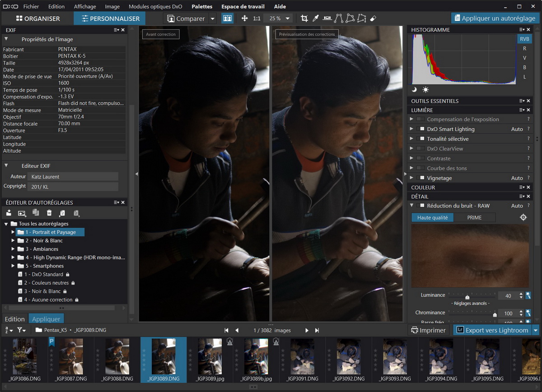Create a new preset from current settings
Image resolution: width=542 pixels, height=392 pixels.
click(22, 213)
